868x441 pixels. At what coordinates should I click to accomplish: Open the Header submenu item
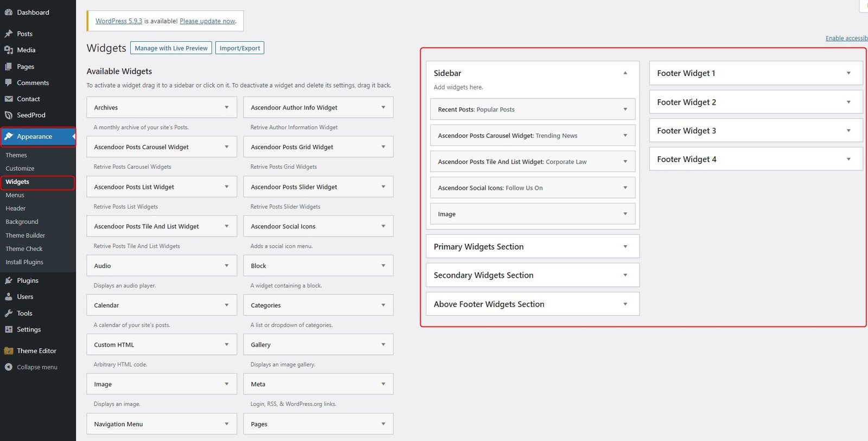pos(16,208)
